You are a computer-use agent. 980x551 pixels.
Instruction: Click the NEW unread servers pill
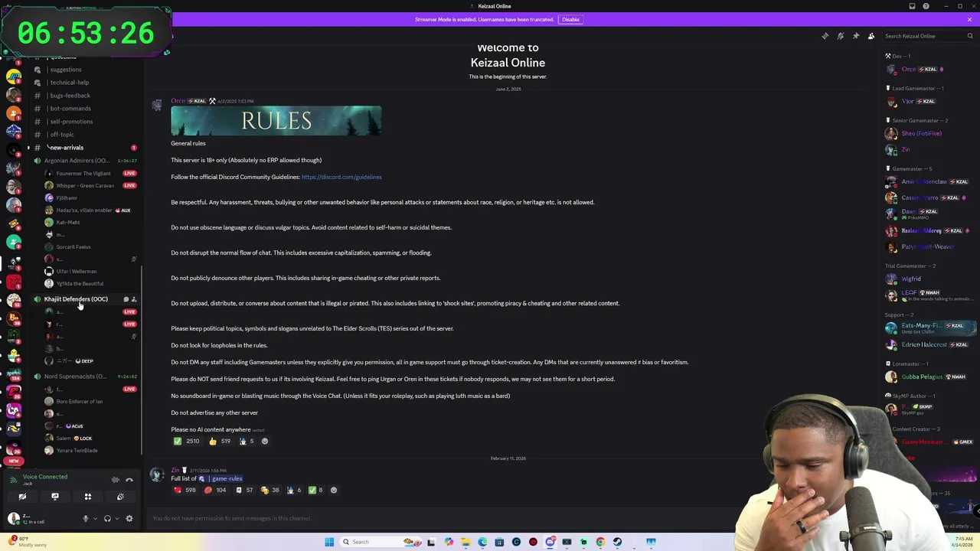tap(13, 461)
